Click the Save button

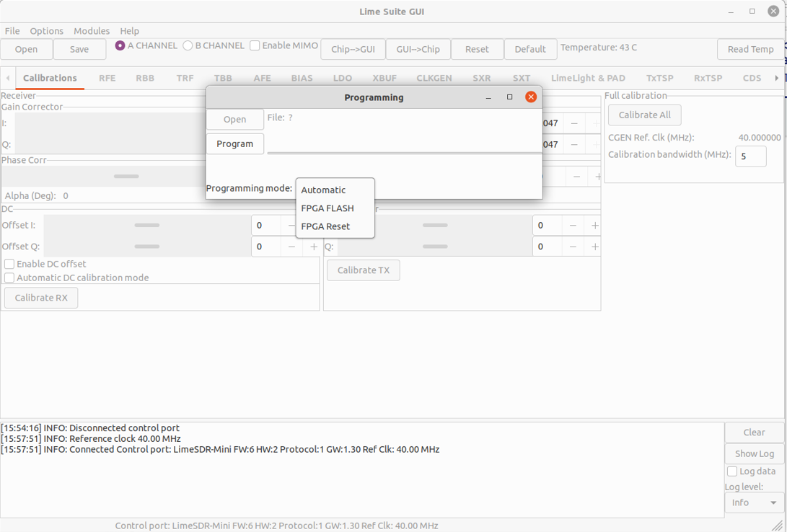(x=79, y=49)
